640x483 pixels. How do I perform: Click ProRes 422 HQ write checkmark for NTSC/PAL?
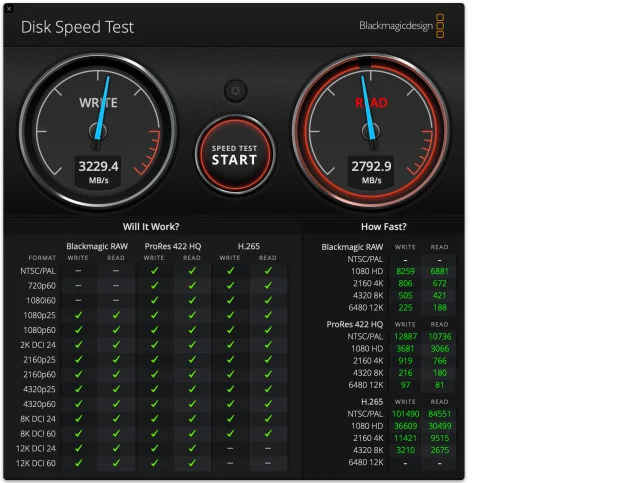pos(154,270)
